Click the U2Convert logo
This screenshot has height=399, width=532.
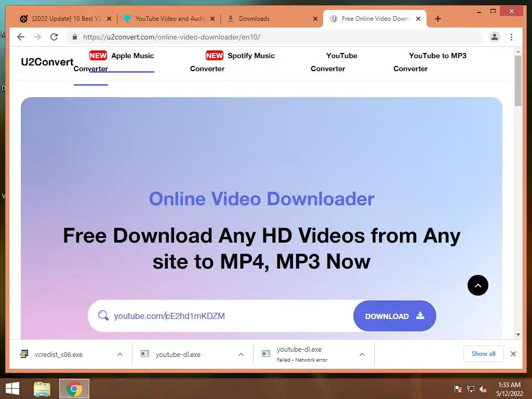[47, 62]
